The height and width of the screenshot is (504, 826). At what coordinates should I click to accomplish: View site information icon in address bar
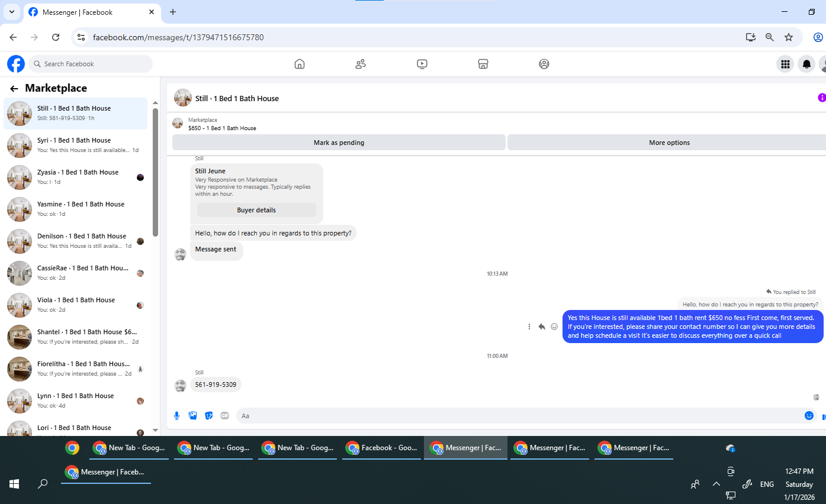(82, 37)
